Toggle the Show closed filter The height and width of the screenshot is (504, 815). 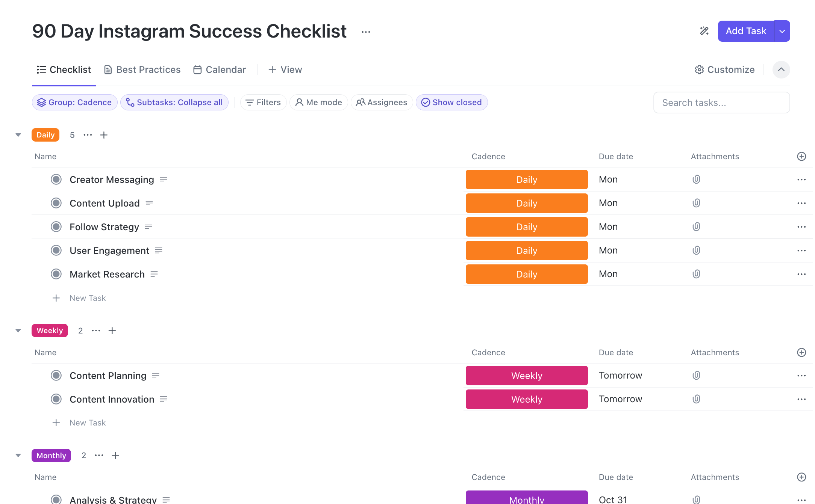[451, 102]
